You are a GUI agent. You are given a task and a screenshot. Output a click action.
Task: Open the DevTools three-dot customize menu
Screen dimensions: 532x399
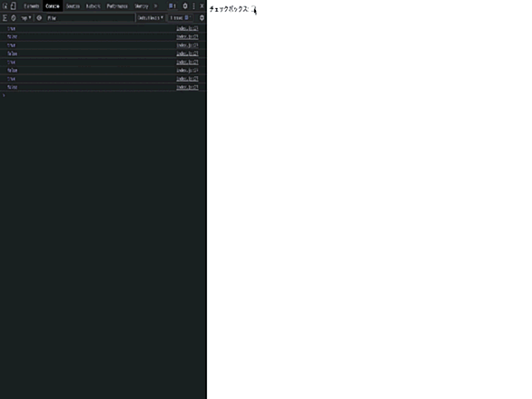[193, 6]
